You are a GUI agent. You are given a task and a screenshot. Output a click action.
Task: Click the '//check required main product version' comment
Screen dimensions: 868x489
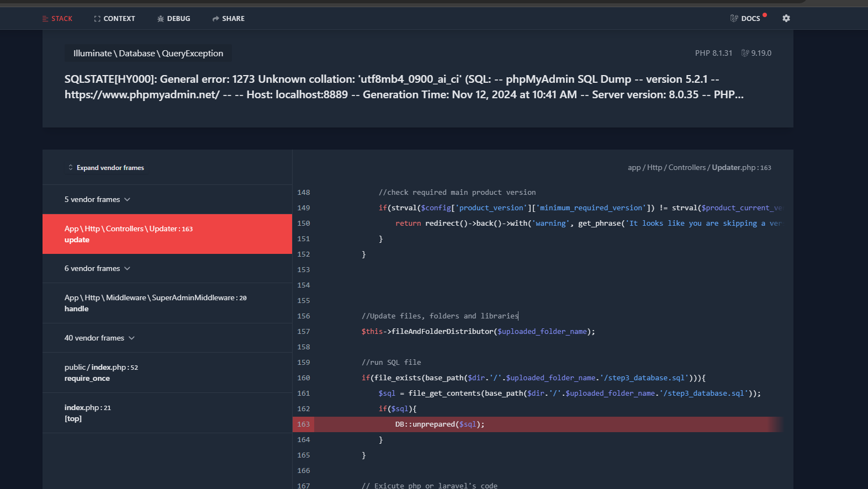[x=457, y=192]
